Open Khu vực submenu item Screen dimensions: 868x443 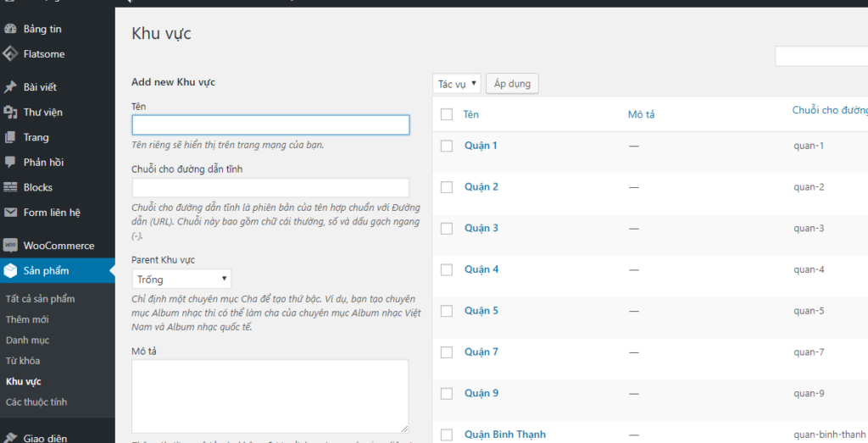[x=23, y=382]
